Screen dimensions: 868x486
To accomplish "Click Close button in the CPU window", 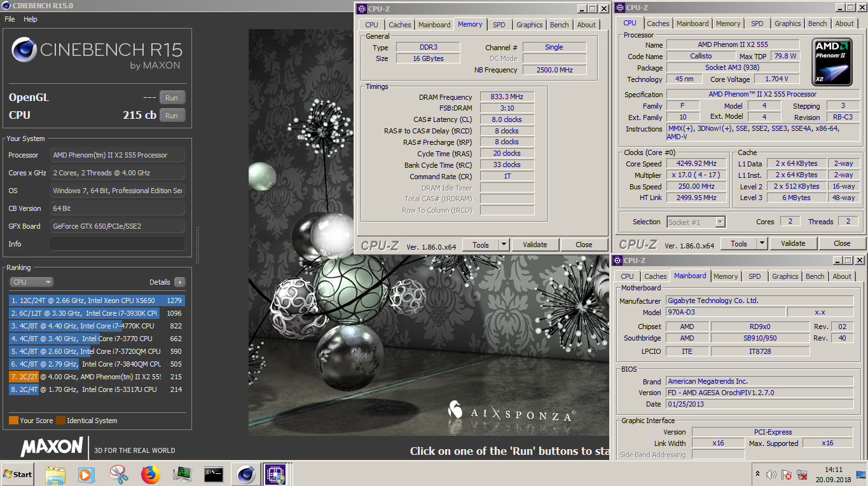I will click(x=842, y=244).
